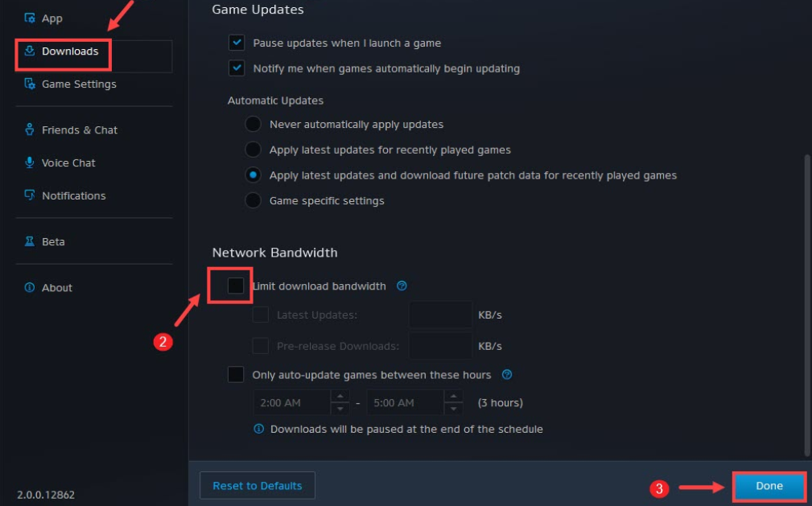Screen dimensions: 812x506
Task: Click help icon beside auto-update hours option
Action: coord(507,374)
